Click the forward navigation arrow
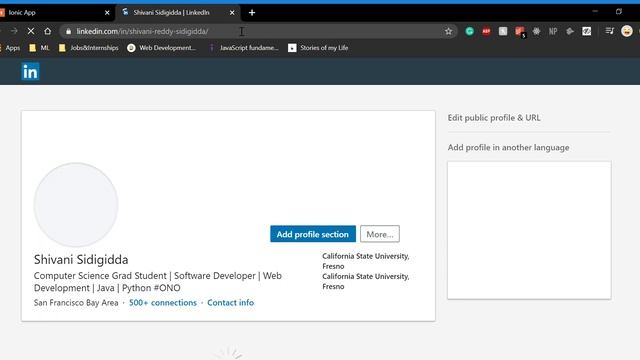The height and width of the screenshot is (360, 640). coord(14,31)
